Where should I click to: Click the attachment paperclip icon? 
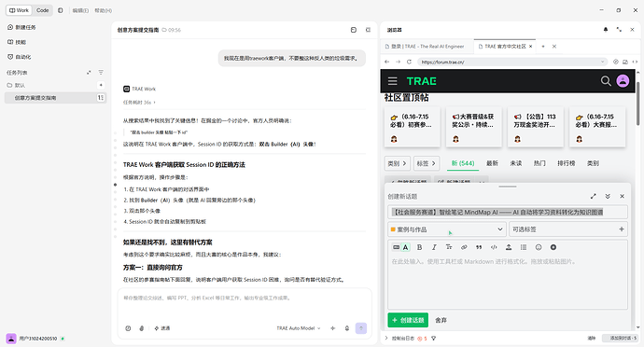click(x=142, y=328)
